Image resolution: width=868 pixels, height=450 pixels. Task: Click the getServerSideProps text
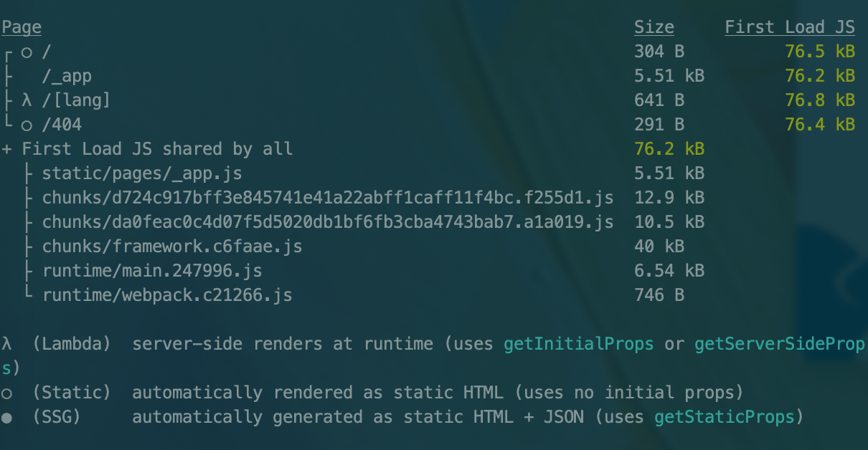(779, 344)
